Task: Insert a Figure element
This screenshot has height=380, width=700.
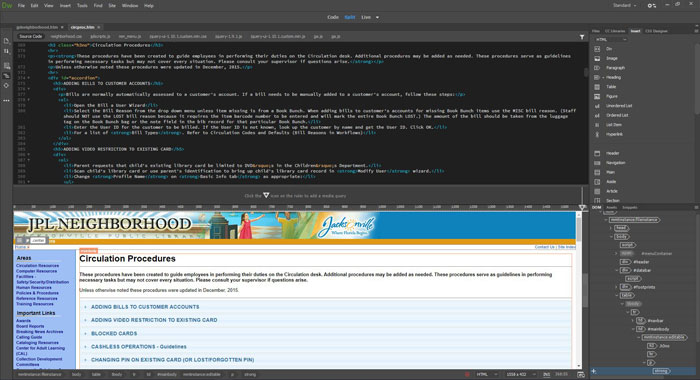Action: (x=612, y=96)
